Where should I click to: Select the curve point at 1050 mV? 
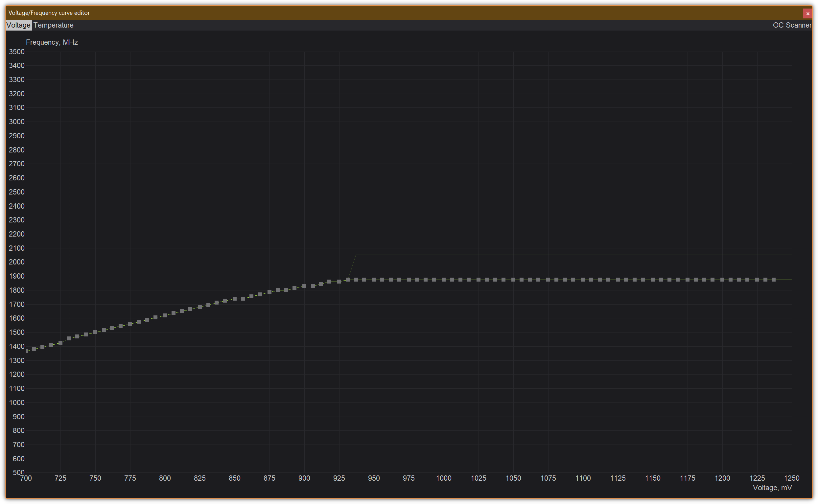click(513, 280)
